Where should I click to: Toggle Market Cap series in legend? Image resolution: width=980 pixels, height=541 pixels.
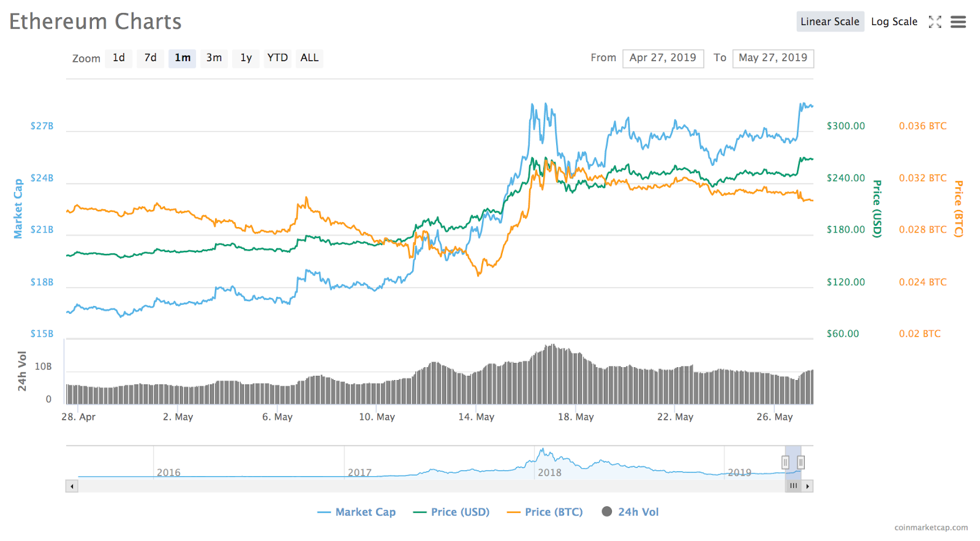tap(356, 512)
